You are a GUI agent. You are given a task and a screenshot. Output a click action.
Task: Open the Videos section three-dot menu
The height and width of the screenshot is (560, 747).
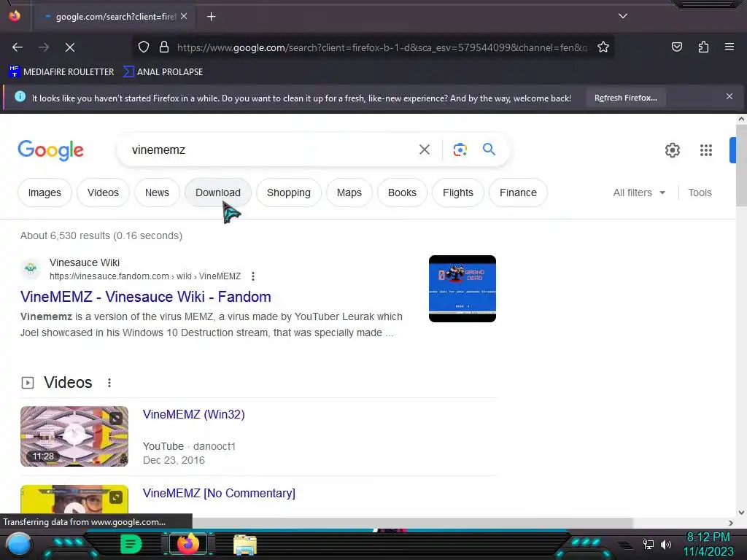point(109,383)
